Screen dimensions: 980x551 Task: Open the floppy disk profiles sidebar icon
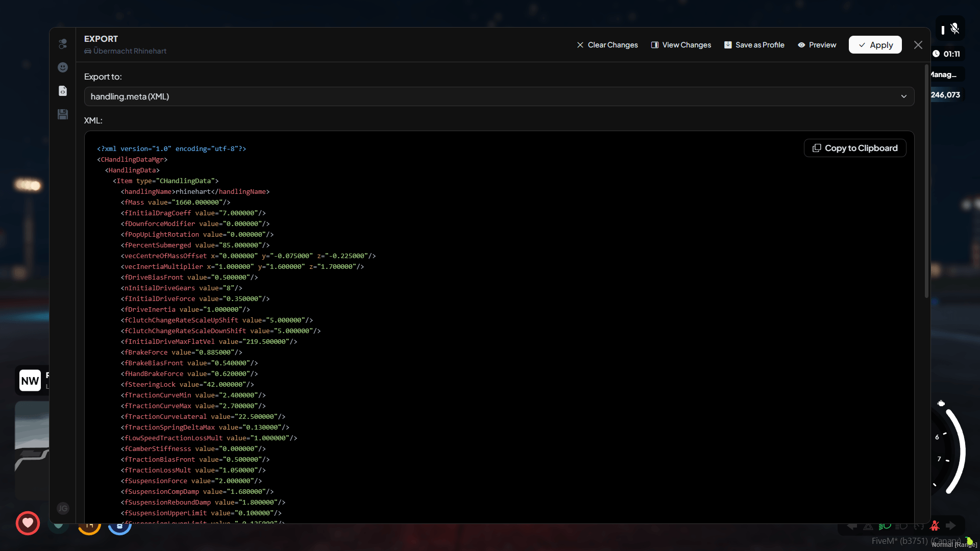click(63, 114)
